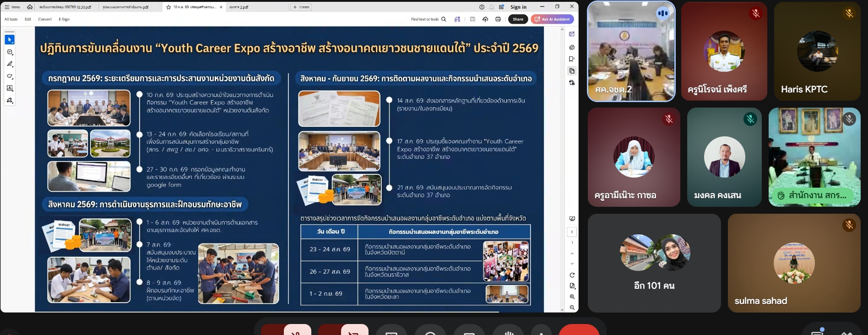Open the page view options icon
This screenshot has width=868, height=335.
point(572,286)
